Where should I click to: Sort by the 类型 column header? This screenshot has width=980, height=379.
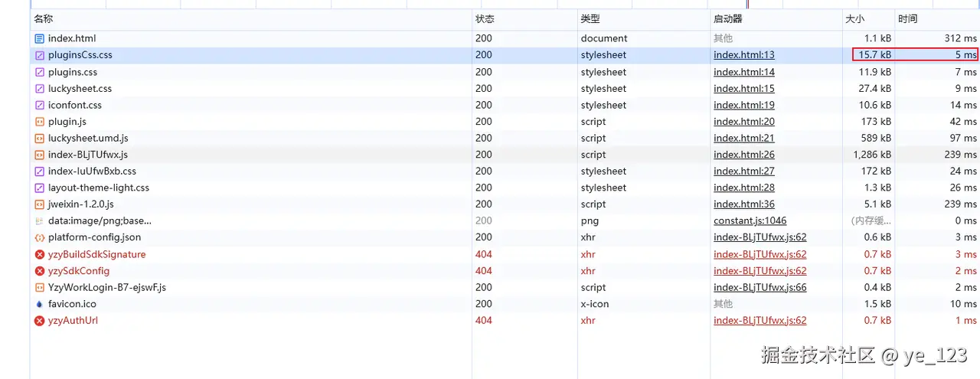click(x=590, y=19)
